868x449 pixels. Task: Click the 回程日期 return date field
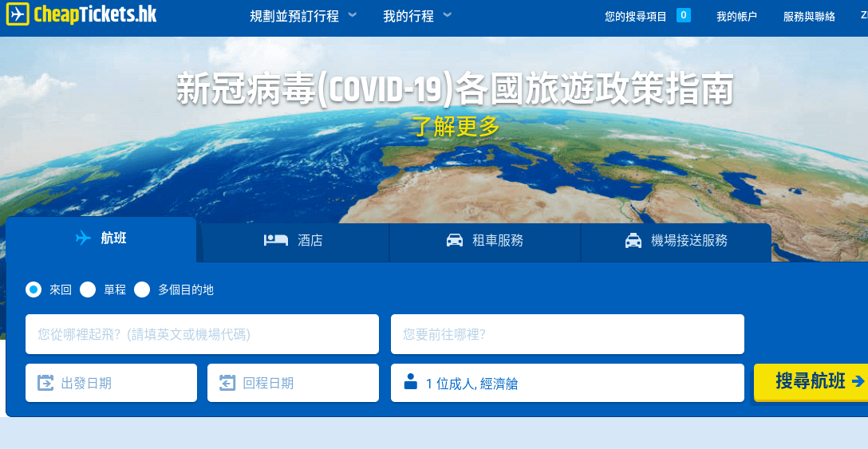(x=294, y=383)
